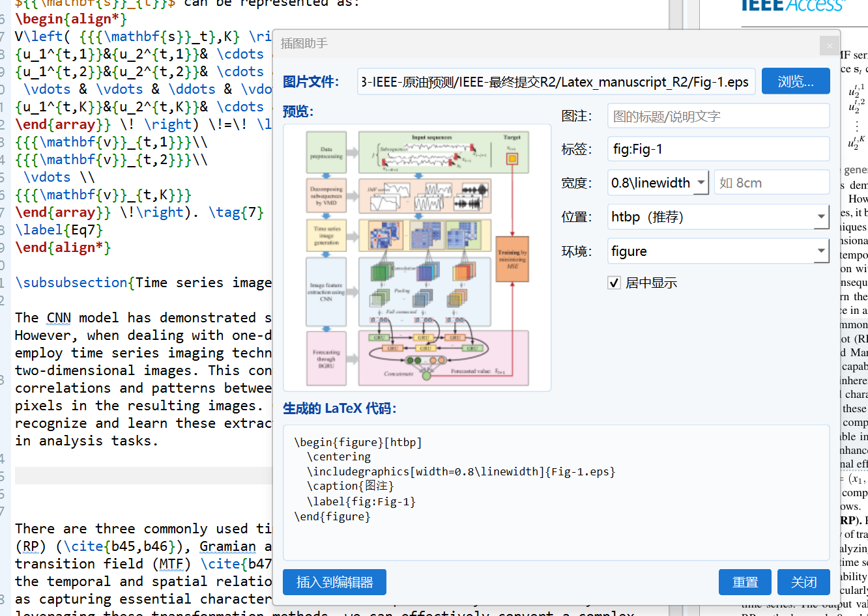This screenshot has height=616, width=868.
Task: Uncheck the 居中显示 checkbox
Action: tap(614, 283)
